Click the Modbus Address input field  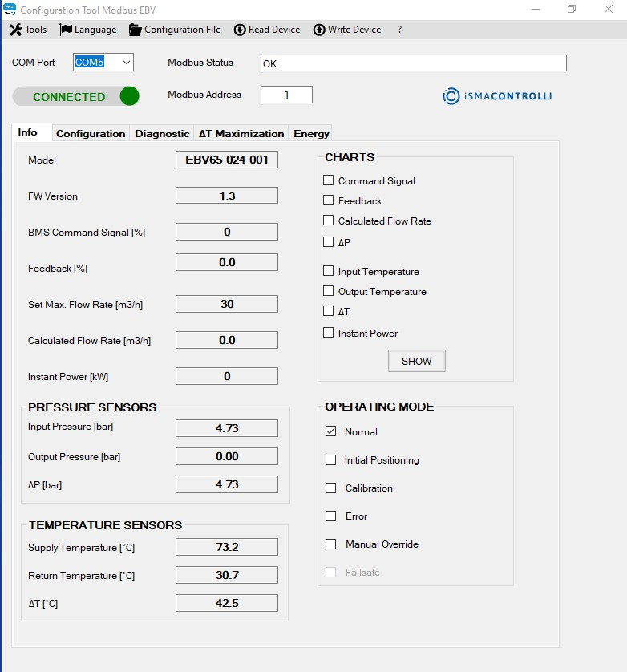(286, 95)
